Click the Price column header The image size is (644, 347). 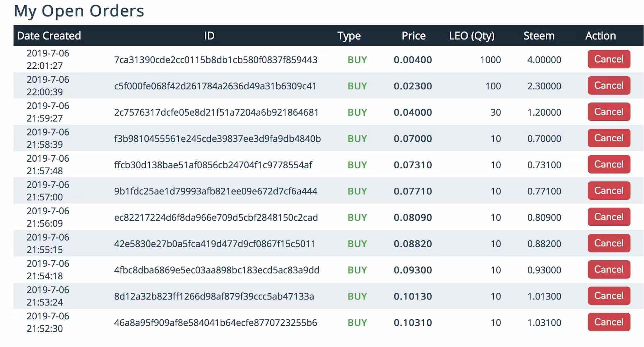(413, 36)
